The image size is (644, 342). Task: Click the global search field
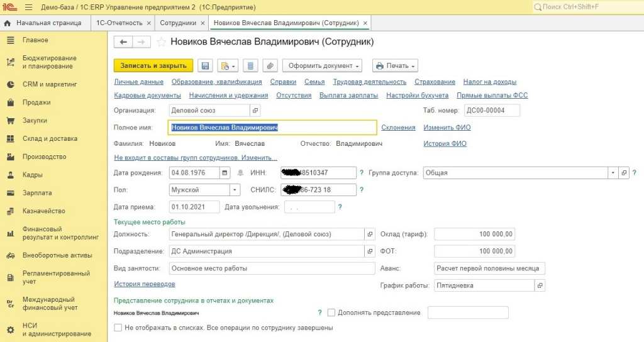pos(587,7)
